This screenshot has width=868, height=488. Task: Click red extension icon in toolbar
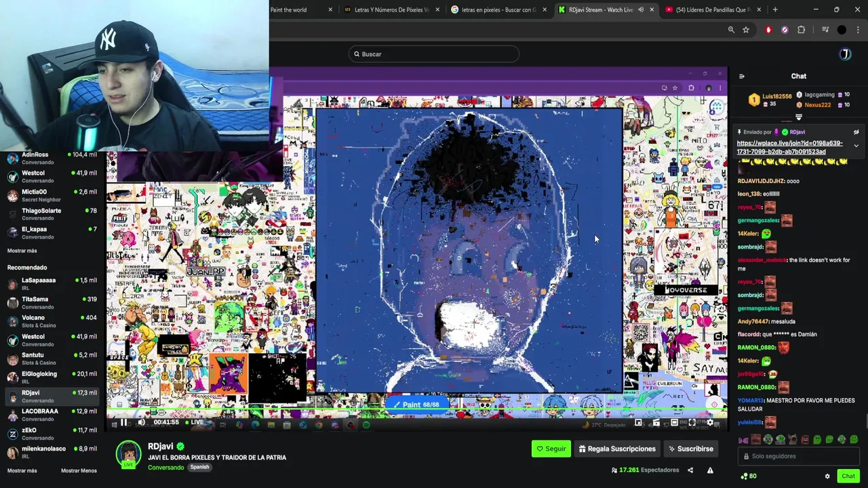coord(768,30)
